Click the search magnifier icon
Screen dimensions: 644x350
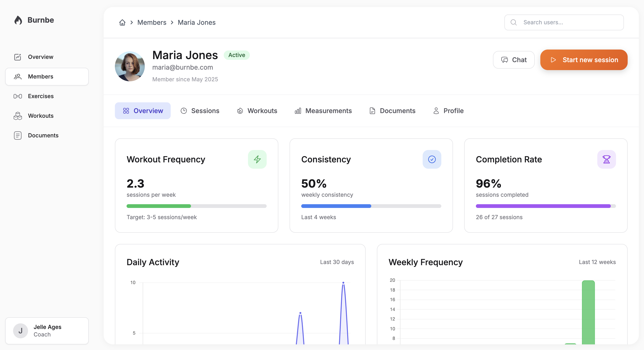513,22
